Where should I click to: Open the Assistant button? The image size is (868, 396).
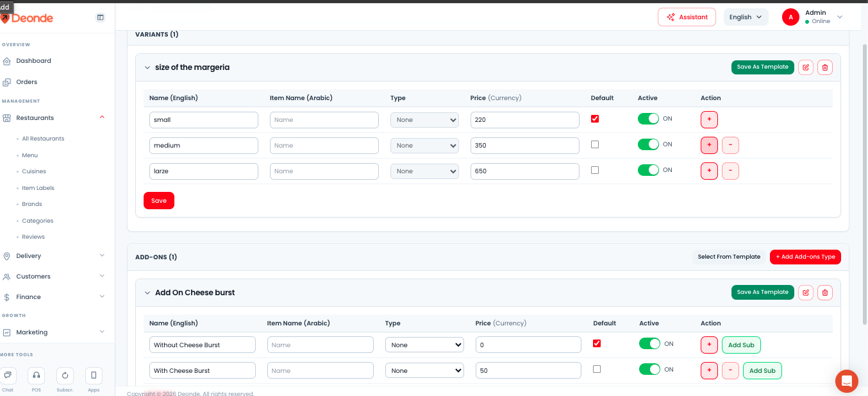point(687,17)
